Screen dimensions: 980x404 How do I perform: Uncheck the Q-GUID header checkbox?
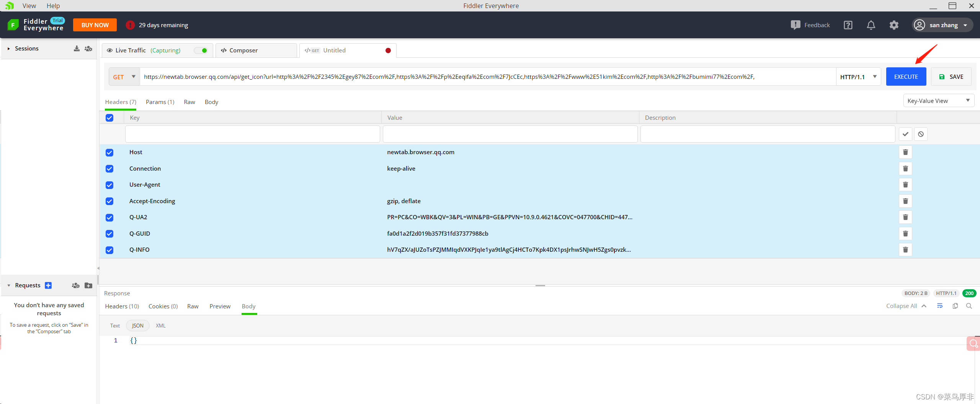[x=109, y=234]
